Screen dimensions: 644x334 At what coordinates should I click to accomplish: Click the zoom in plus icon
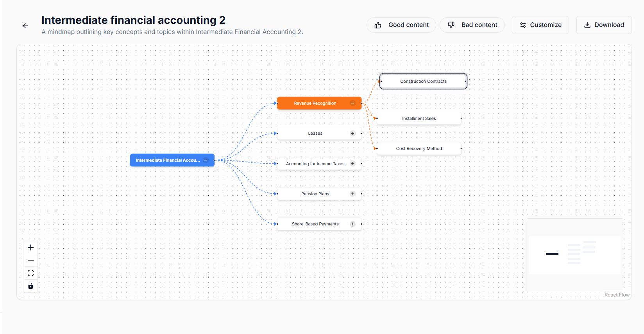[x=30, y=247]
